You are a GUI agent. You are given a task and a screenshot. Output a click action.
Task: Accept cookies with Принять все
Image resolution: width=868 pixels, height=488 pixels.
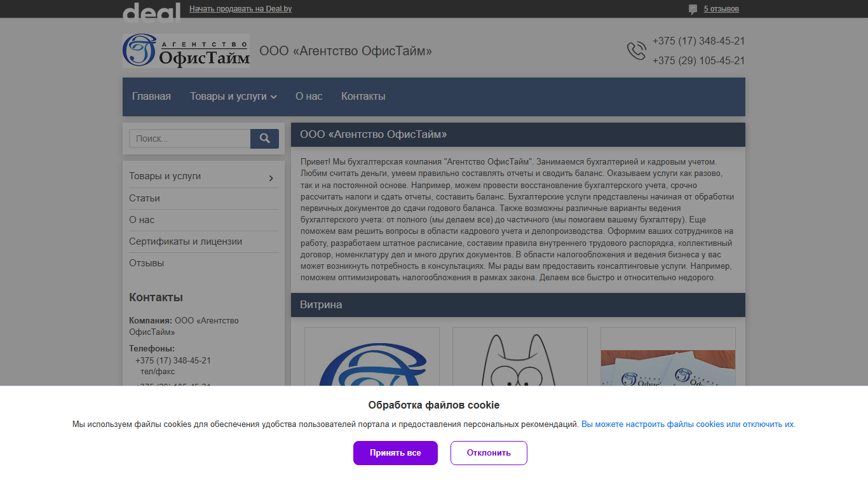[395, 453]
